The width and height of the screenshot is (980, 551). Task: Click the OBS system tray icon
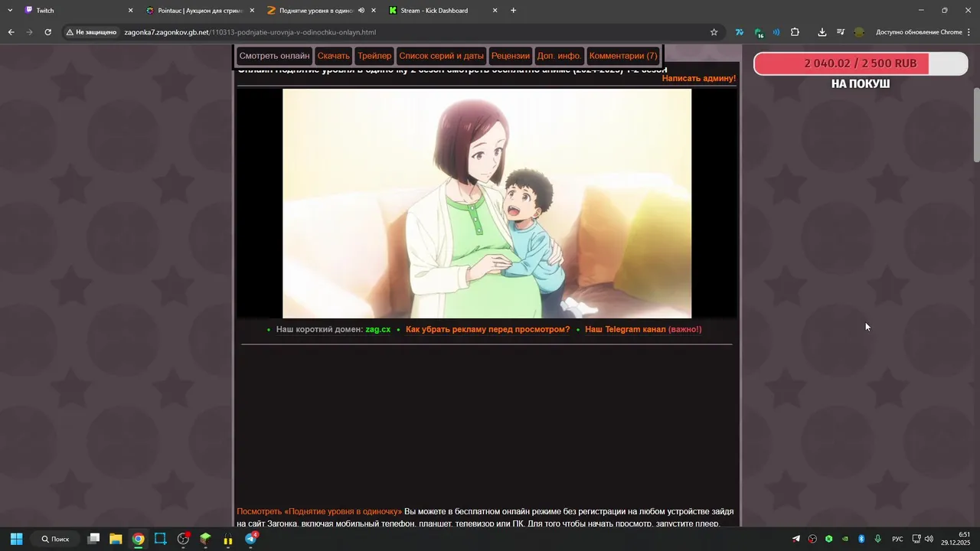[812, 539]
